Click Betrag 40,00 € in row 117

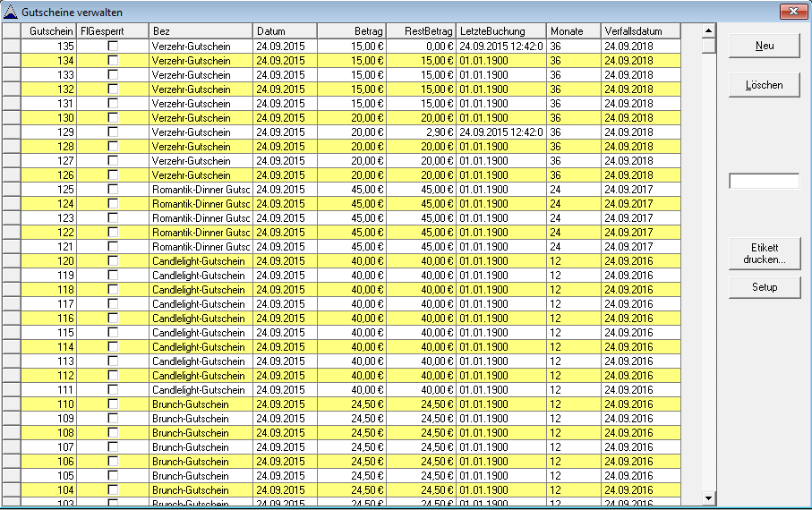coord(352,304)
